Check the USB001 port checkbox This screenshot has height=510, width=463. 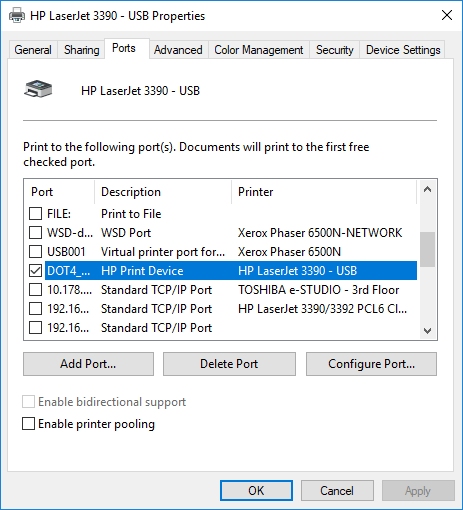pos(35,252)
